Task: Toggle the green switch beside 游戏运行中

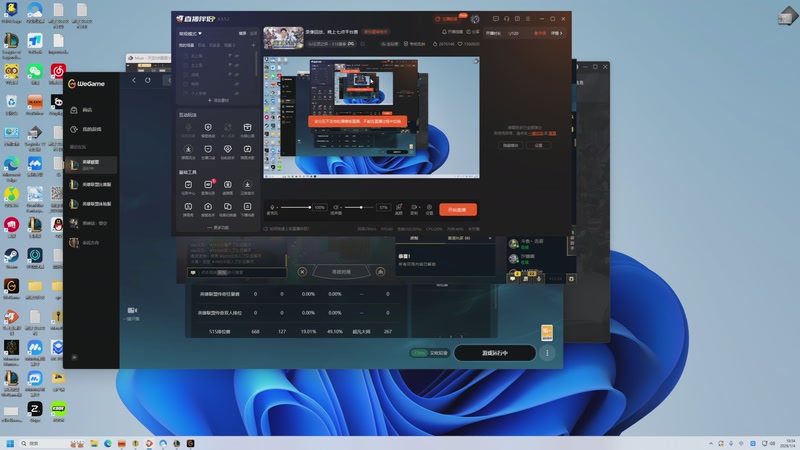Action: [419, 353]
